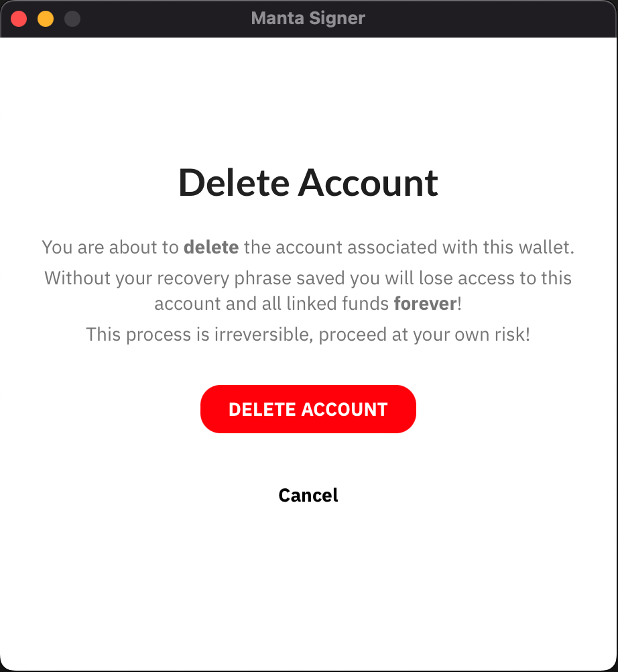Click the Delete Account heading
This screenshot has width=618, height=672.
308,183
